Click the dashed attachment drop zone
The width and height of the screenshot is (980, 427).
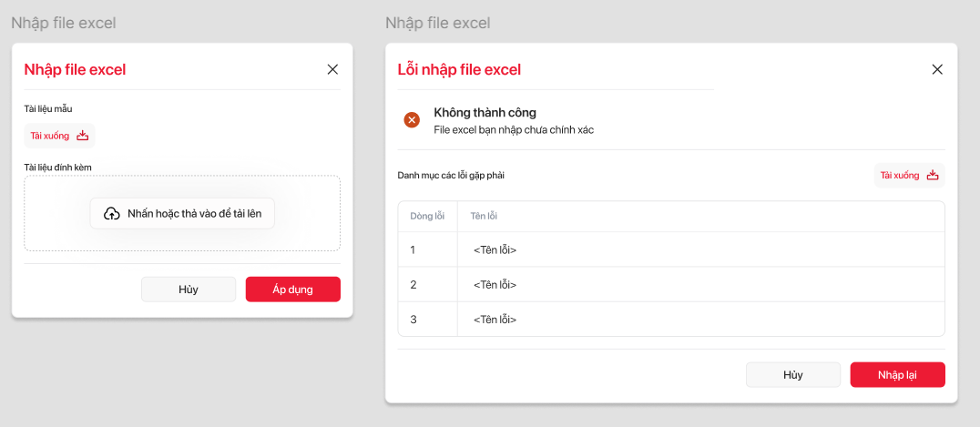coord(182,239)
